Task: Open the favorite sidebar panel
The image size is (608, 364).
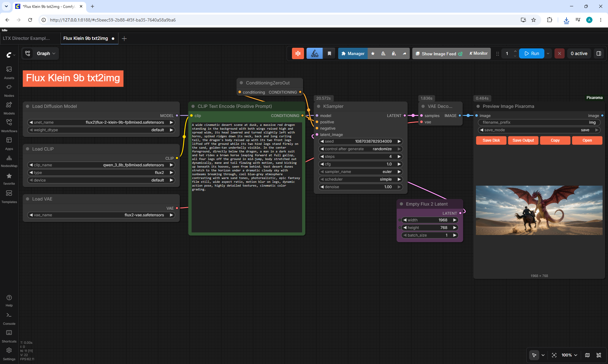Action: click(x=9, y=179)
